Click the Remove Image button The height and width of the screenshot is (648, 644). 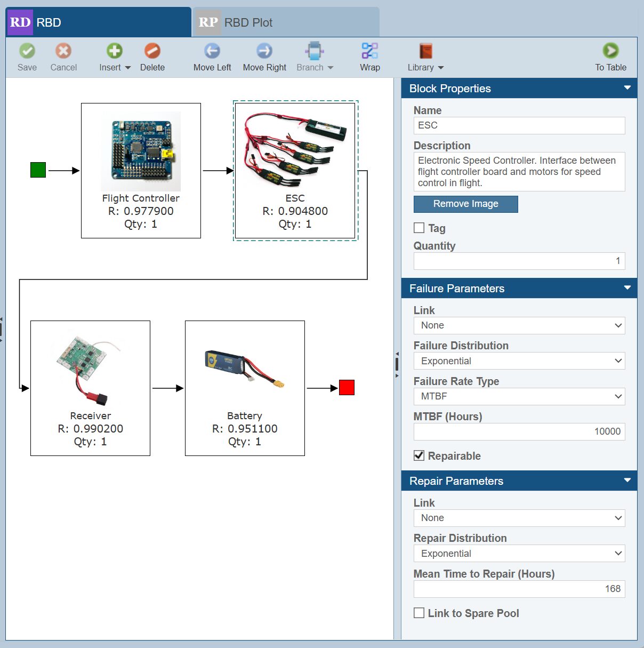465,204
